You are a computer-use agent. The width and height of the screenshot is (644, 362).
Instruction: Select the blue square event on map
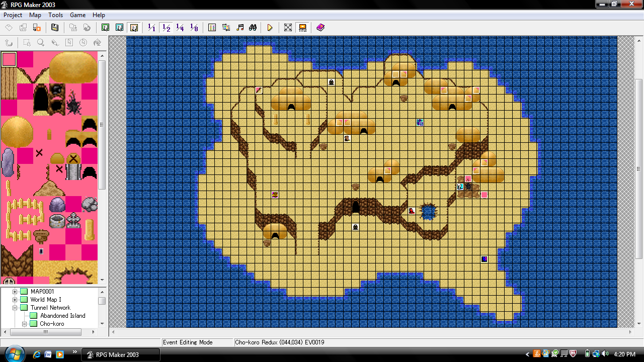pos(484,259)
